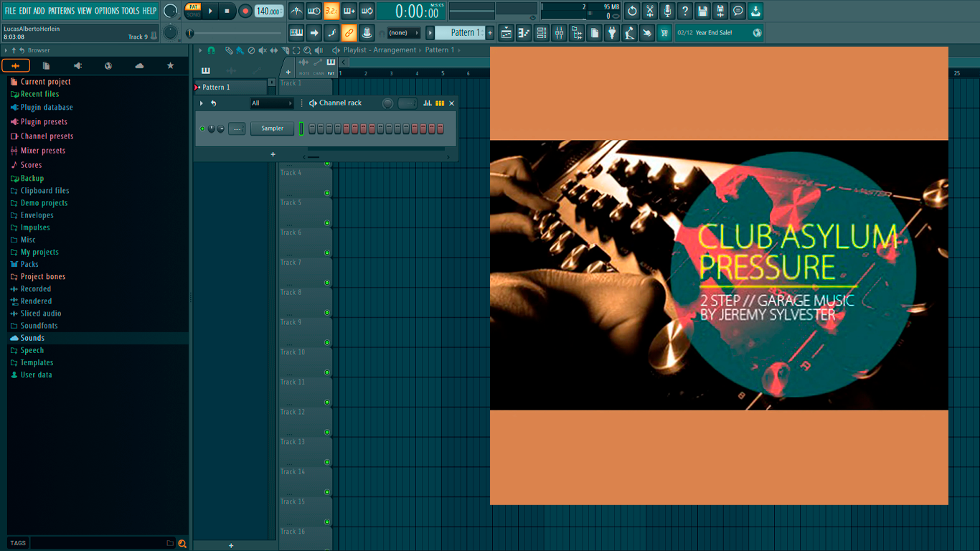This screenshot has width=980, height=551.
Task: Toggle PAT/SONG mode switch
Action: 193,11
